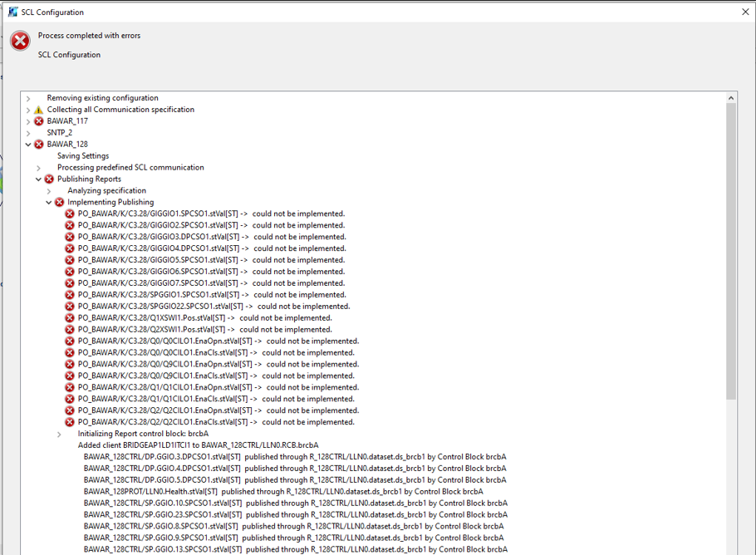Expand the Analyzing specification node
The height and width of the screenshot is (555, 756).
[49, 191]
